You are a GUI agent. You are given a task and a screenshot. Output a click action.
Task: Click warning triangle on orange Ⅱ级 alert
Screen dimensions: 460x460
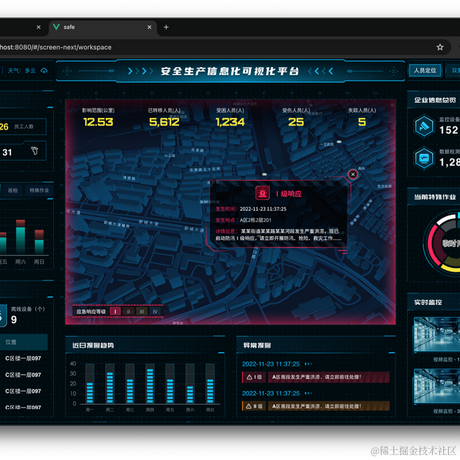point(249,406)
